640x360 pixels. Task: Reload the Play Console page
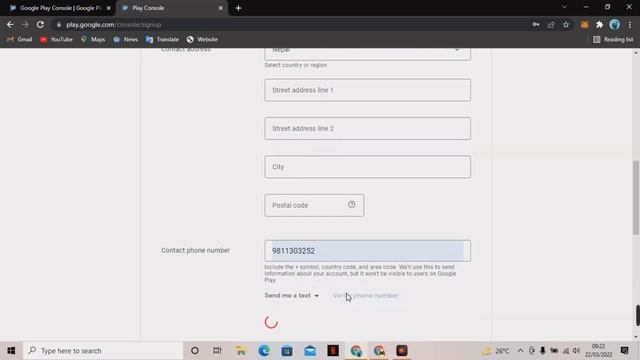pos(40,25)
